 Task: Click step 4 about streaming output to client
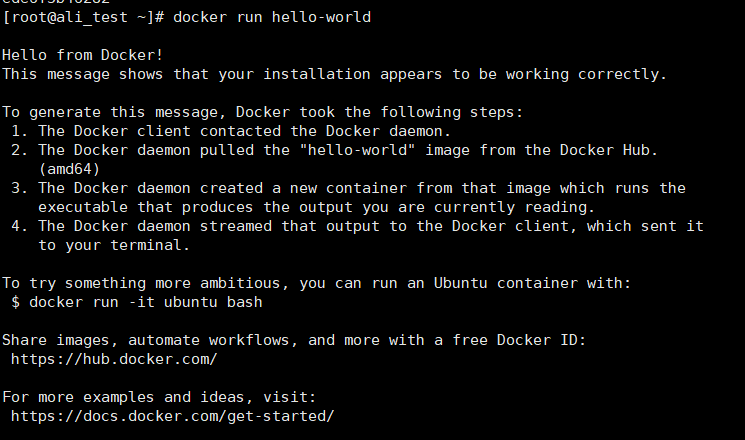click(x=360, y=226)
